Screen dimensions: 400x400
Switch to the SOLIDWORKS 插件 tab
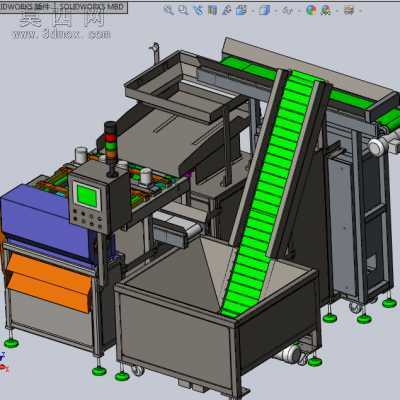click(27, 7)
